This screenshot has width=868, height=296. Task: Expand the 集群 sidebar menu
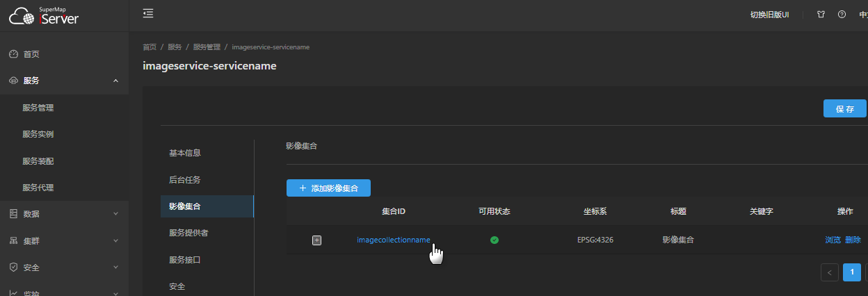click(115, 241)
